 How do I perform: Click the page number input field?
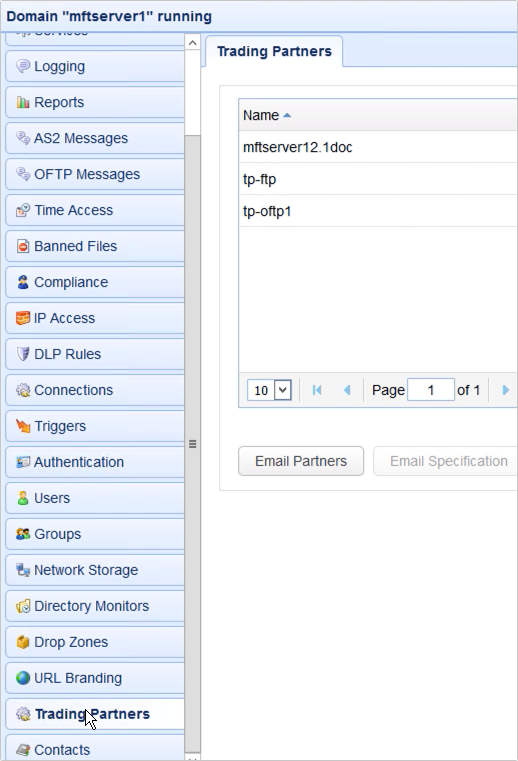coord(431,390)
